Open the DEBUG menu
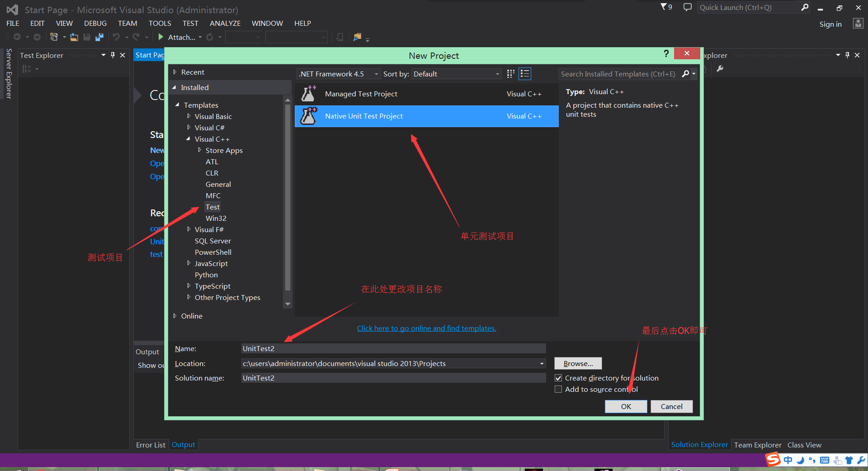 [x=95, y=24]
